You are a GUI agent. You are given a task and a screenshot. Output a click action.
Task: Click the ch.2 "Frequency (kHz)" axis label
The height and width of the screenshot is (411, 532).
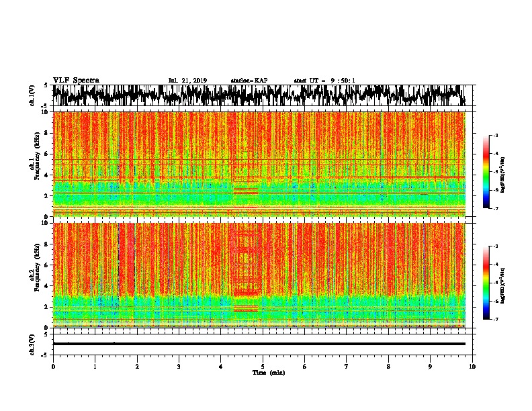[37, 267]
